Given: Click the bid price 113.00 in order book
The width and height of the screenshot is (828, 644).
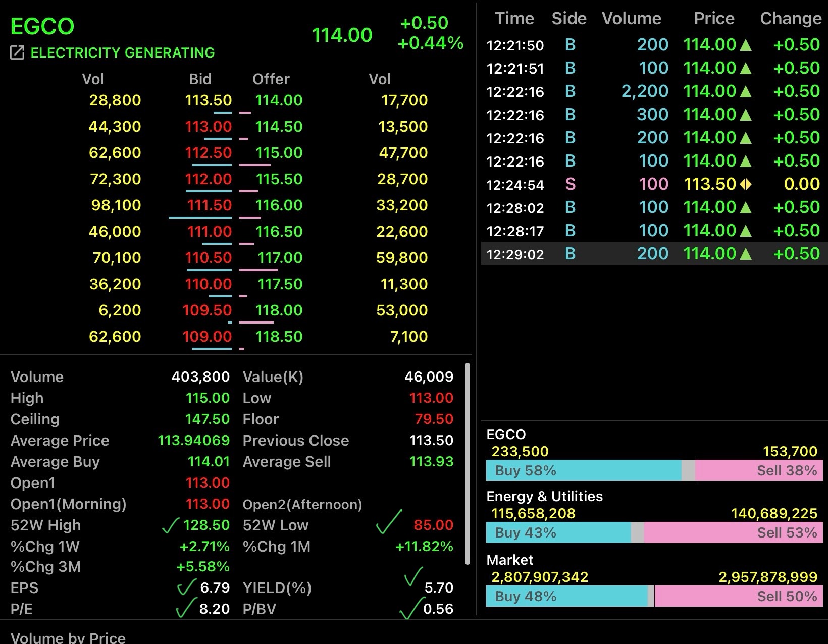Looking at the screenshot, I should coord(209,127).
